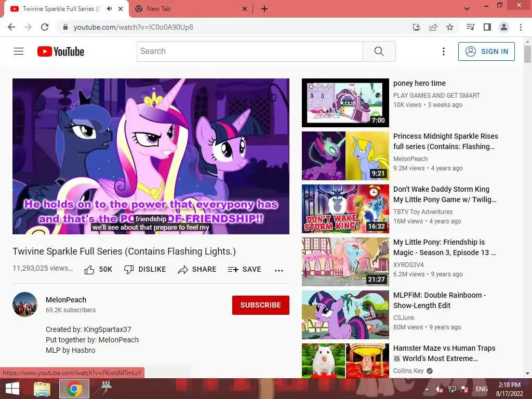Viewport: 532px width, 399px height.
Task: Go back in browser history
Action: tap(11, 27)
